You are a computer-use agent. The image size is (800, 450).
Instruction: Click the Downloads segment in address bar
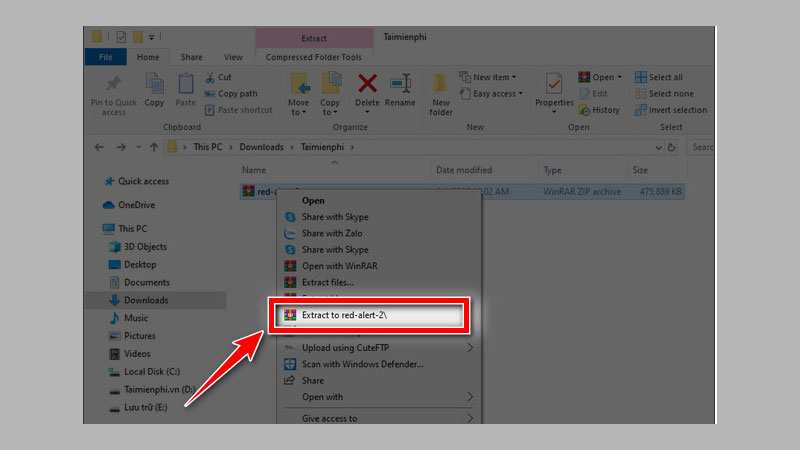tap(261, 147)
